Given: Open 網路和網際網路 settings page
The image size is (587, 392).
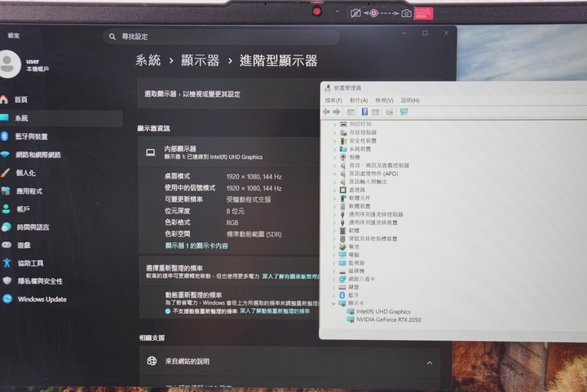Looking at the screenshot, I should [38, 155].
